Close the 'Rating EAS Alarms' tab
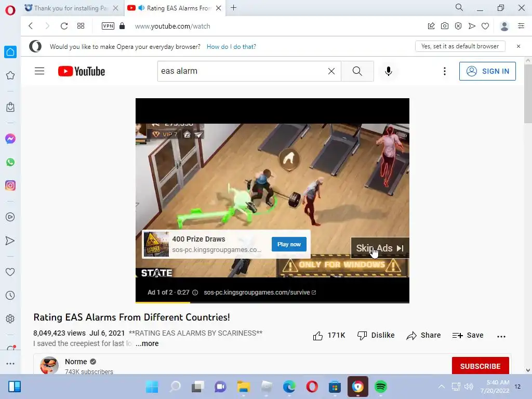Viewport: 532px width, 399px height. click(219, 8)
